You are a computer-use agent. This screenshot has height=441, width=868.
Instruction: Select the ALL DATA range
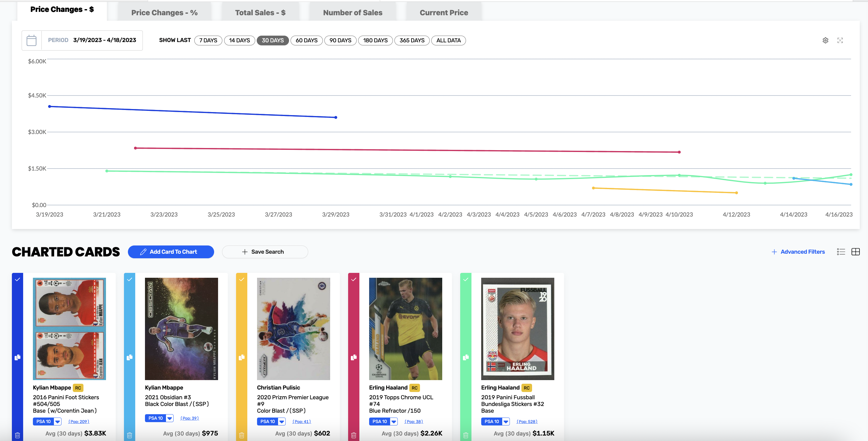[x=449, y=41]
